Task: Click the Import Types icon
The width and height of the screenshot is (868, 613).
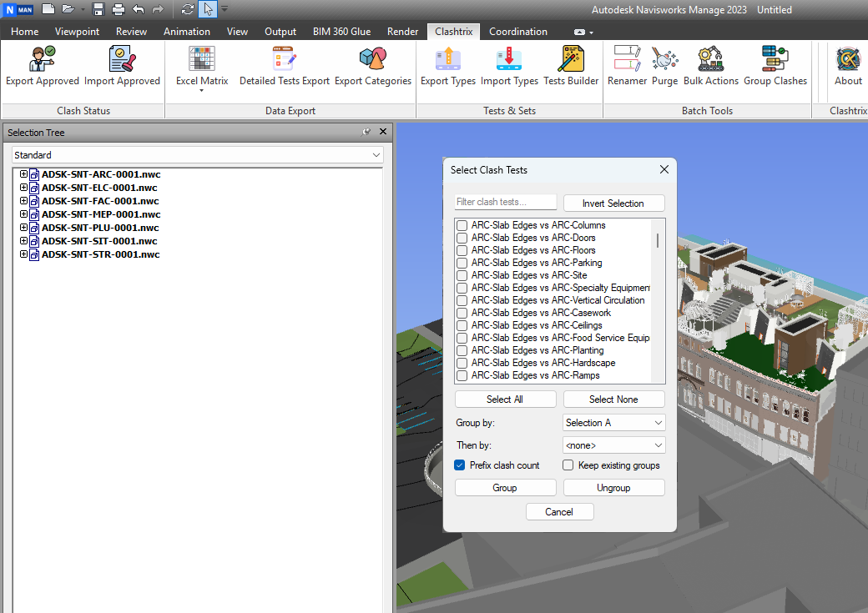Action: 509,59
